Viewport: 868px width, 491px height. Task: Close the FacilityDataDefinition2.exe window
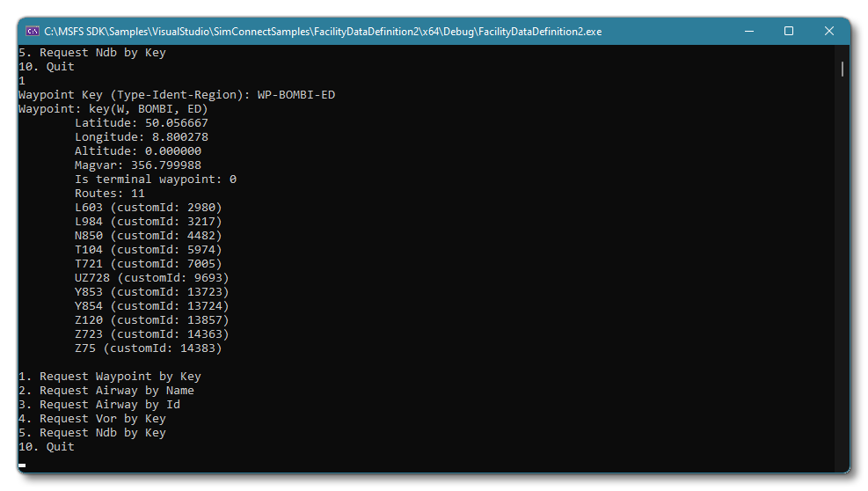coord(828,31)
